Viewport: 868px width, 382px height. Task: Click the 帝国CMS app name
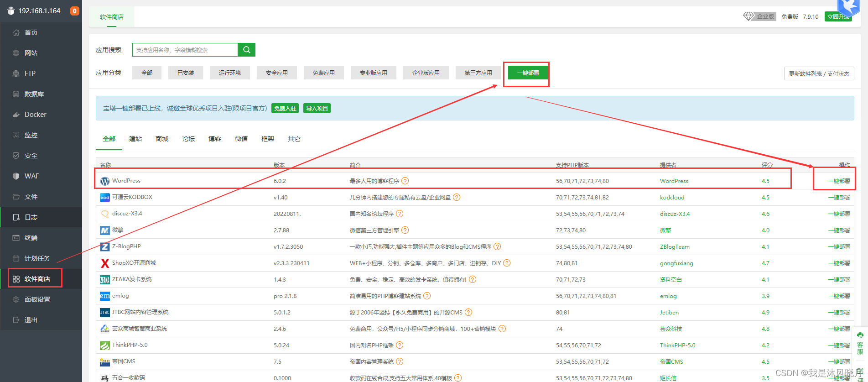pyautogui.click(x=124, y=361)
